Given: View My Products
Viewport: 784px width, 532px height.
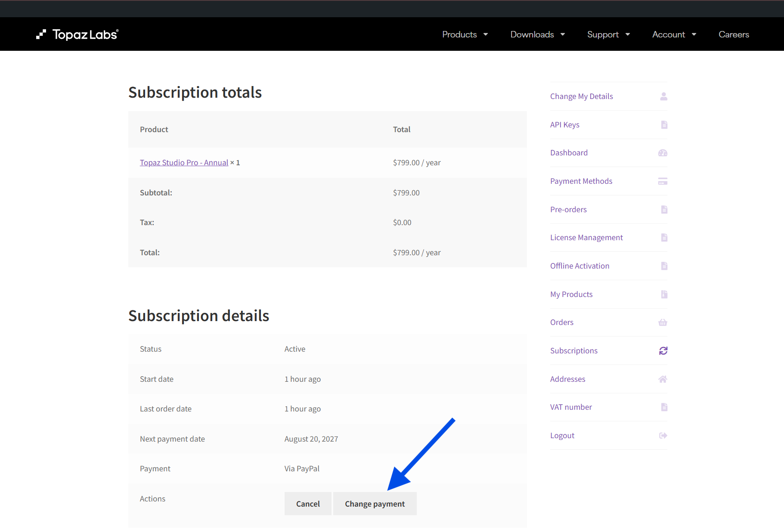Looking at the screenshot, I should point(571,294).
